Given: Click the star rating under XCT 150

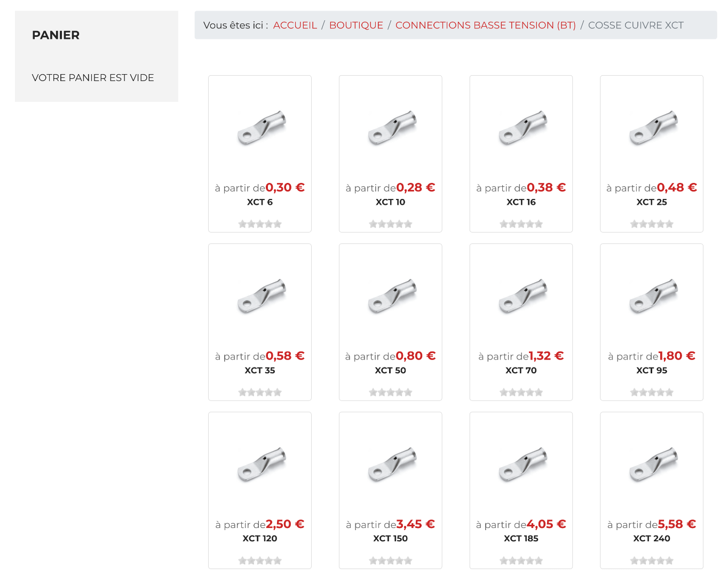Looking at the screenshot, I should point(391,561).
